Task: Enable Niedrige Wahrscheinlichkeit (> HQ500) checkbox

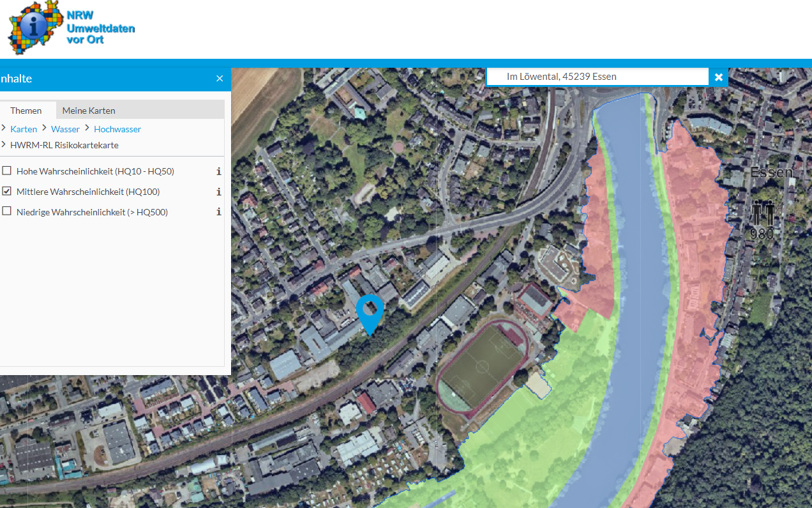Action: coord(7,212)
